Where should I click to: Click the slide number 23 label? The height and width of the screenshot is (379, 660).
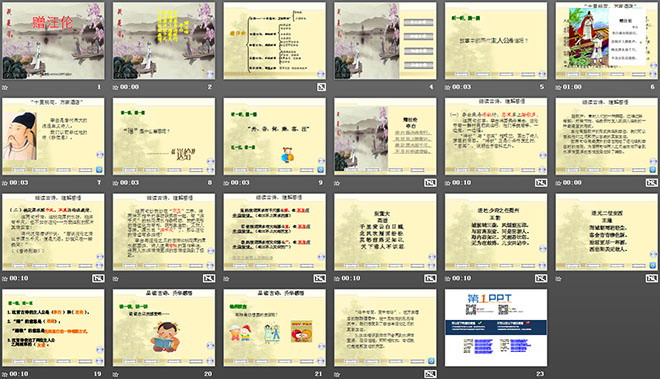pos(540,374)
